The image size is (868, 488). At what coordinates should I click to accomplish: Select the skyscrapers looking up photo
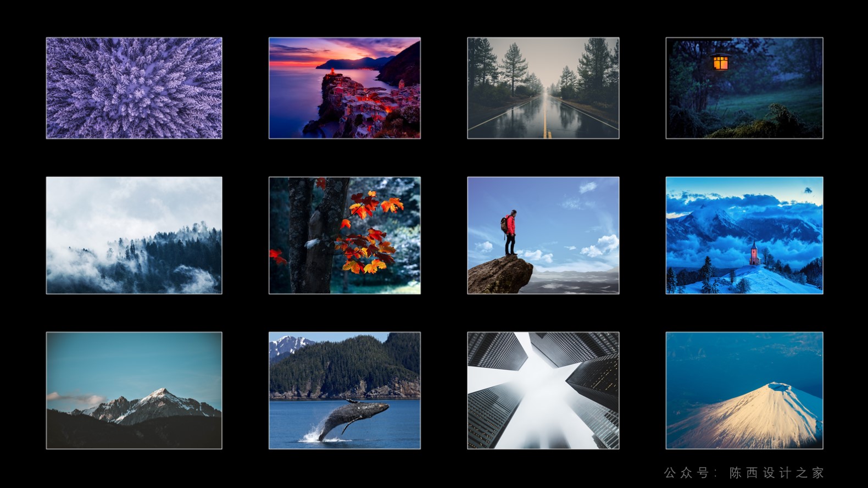click(x=543, y=390)
